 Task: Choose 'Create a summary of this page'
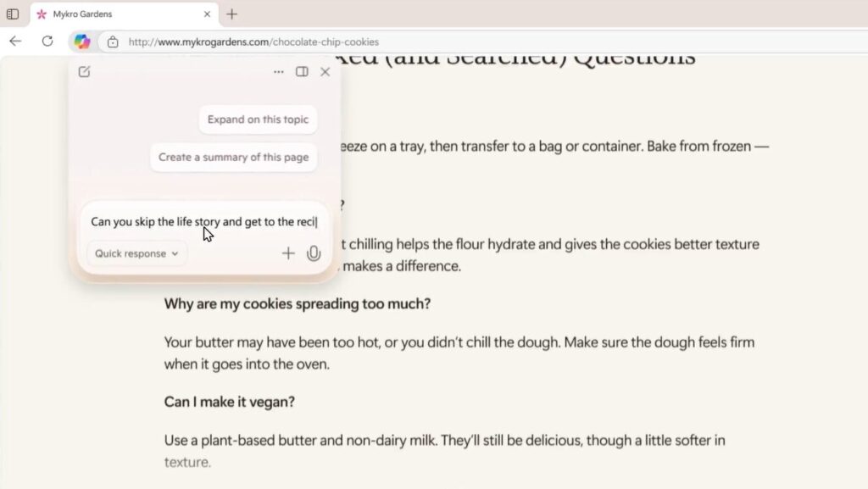pos(234,157)
